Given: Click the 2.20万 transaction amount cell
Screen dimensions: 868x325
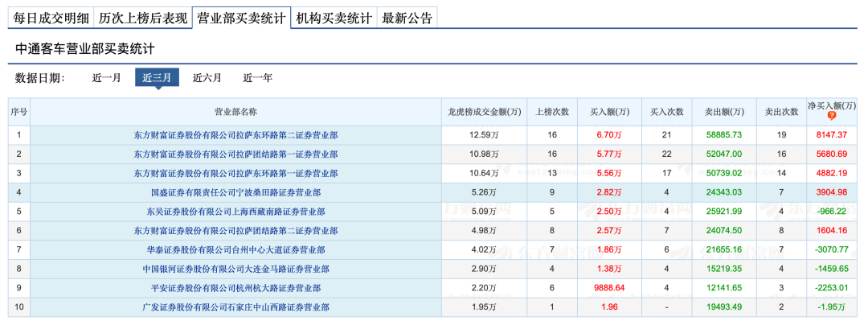Looking at the screenshot, I should tap(484, 288).
